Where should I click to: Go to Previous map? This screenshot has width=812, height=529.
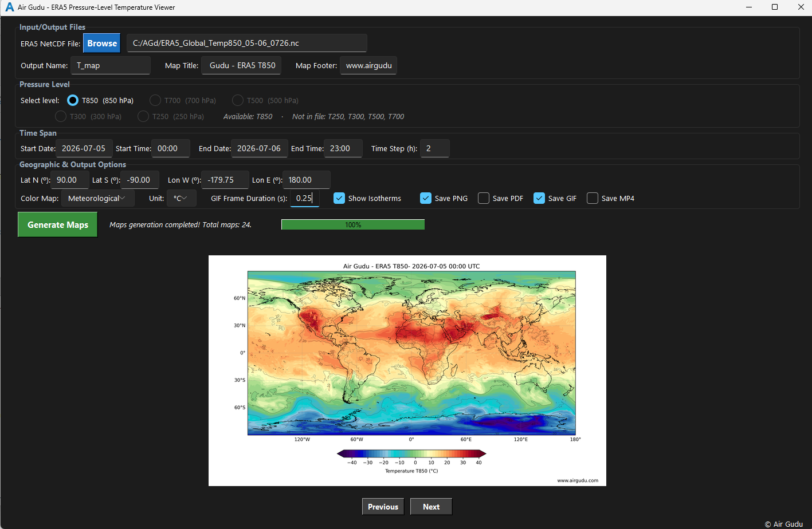click(383, 507)
